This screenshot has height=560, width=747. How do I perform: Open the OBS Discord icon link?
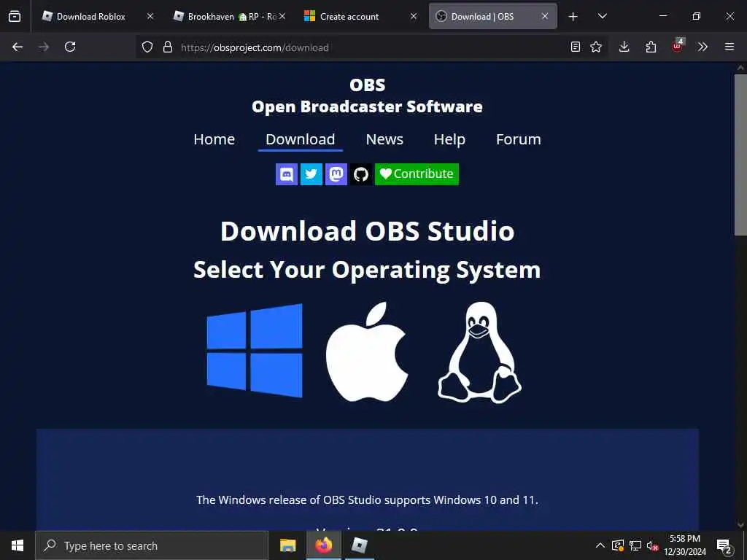[x=286, y=174]
